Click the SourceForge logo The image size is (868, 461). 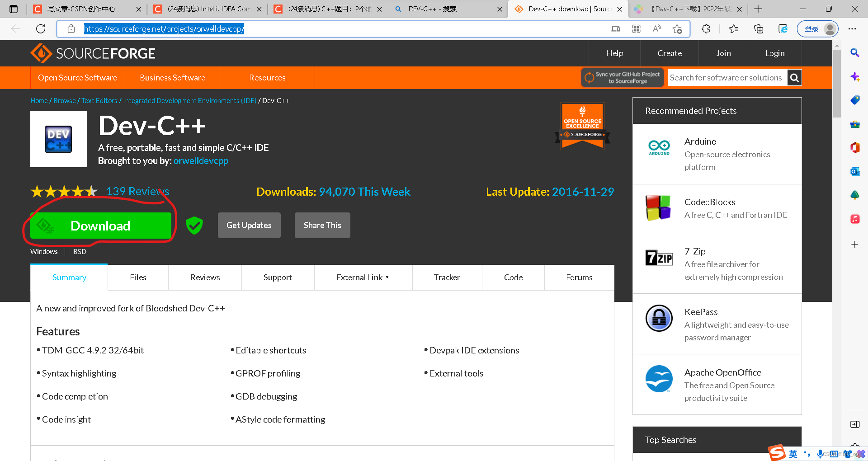93,53
